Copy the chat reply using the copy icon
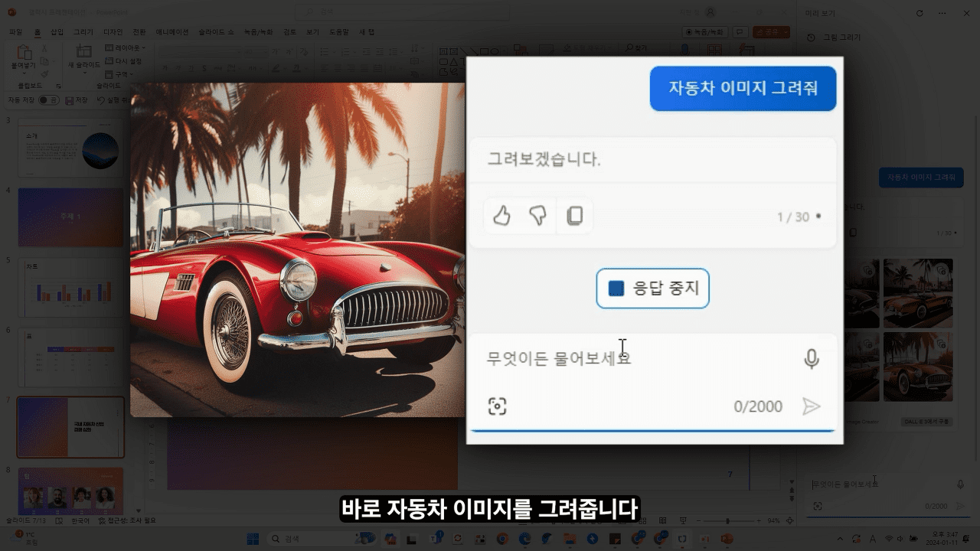Screen dimensions: 980x551 pos(575,216)
